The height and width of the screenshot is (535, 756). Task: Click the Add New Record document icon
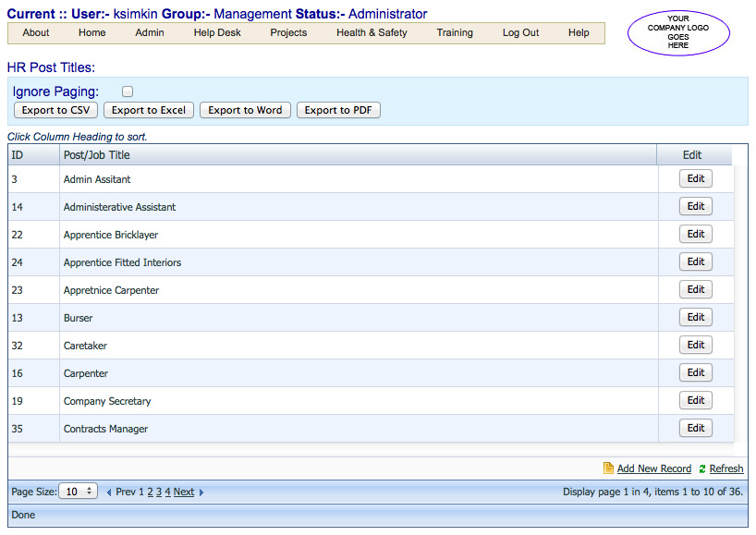click(608, 468)
